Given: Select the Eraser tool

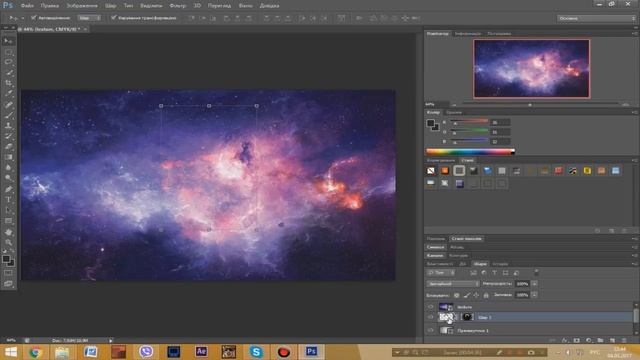Looking at the screenshot, I should (x=9, y=147).
